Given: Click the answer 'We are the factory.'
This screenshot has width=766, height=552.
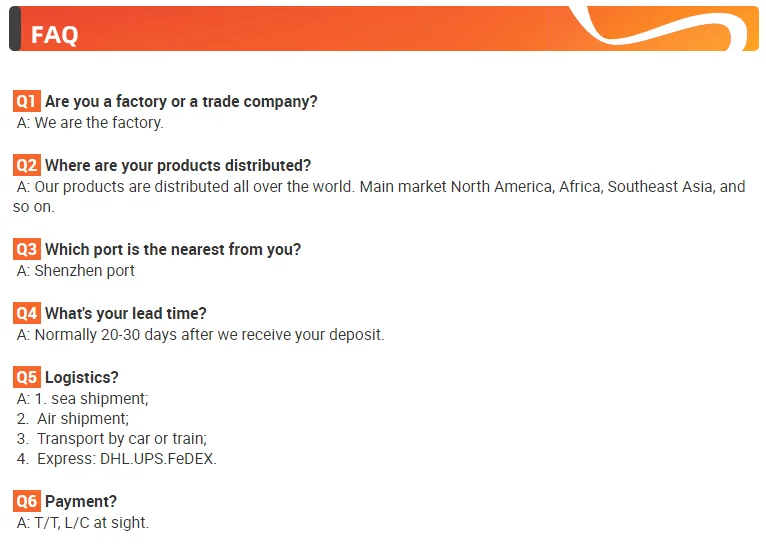Looking at the screenshot, I should click(99, 123).
